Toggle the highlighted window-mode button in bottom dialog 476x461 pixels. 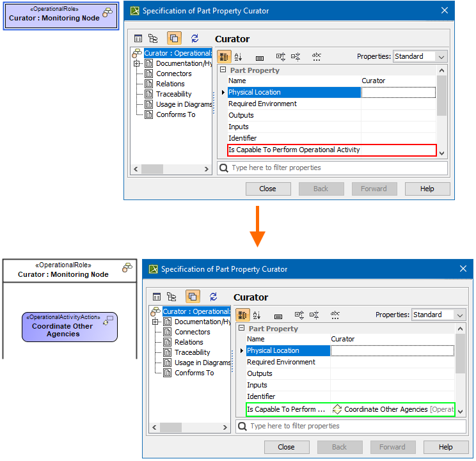click(x=193, y=297)
